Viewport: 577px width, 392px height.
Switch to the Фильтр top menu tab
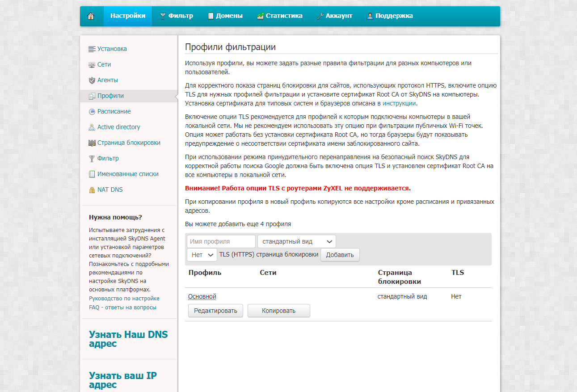point(176,16)
